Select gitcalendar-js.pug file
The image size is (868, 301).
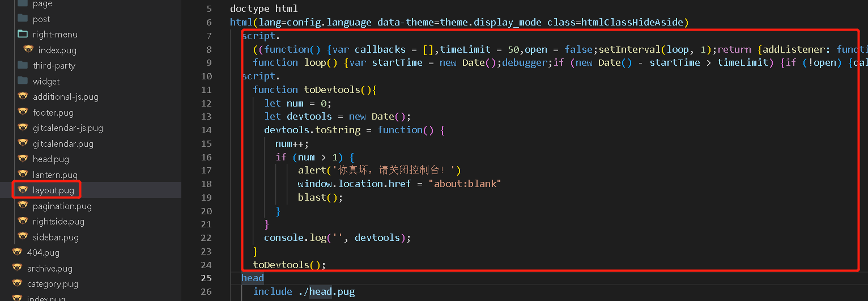click(67, 128)
